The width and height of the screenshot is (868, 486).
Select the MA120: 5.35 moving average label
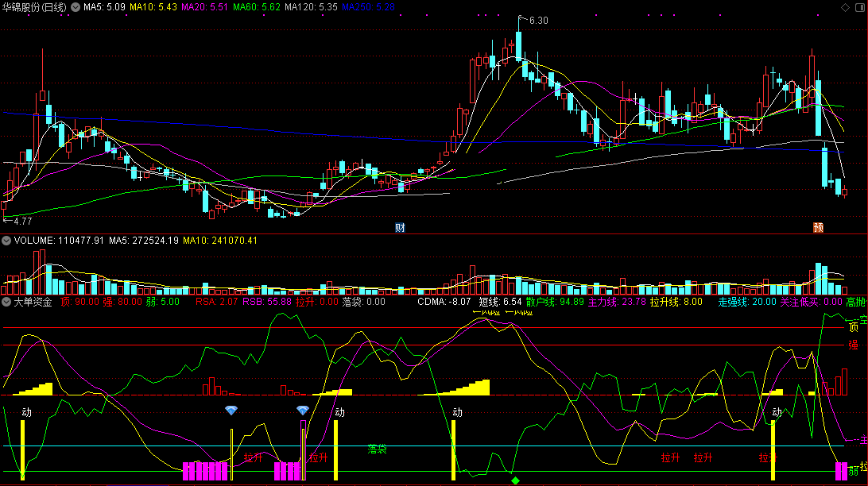click(x=311, y=7)
